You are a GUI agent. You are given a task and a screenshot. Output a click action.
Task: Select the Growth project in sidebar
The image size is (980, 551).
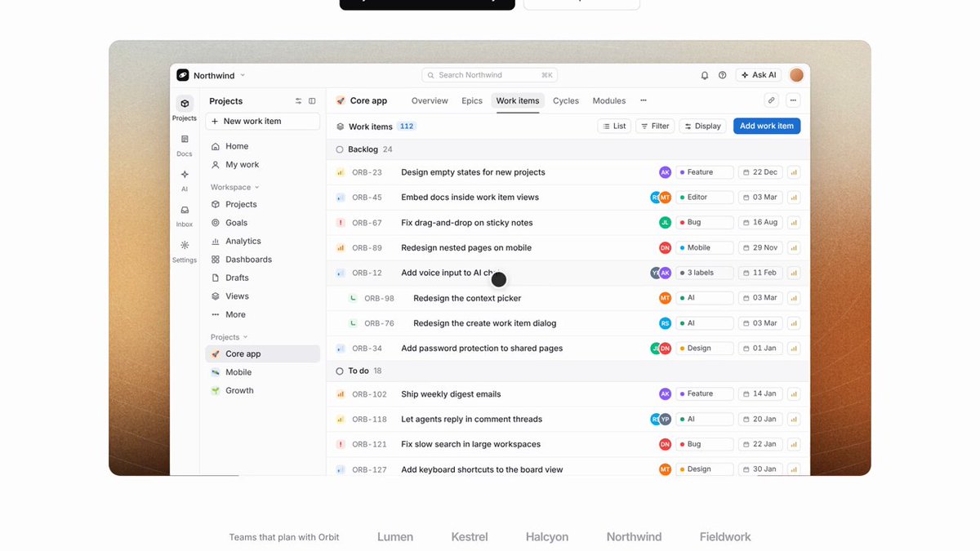[x=262, y=390]
